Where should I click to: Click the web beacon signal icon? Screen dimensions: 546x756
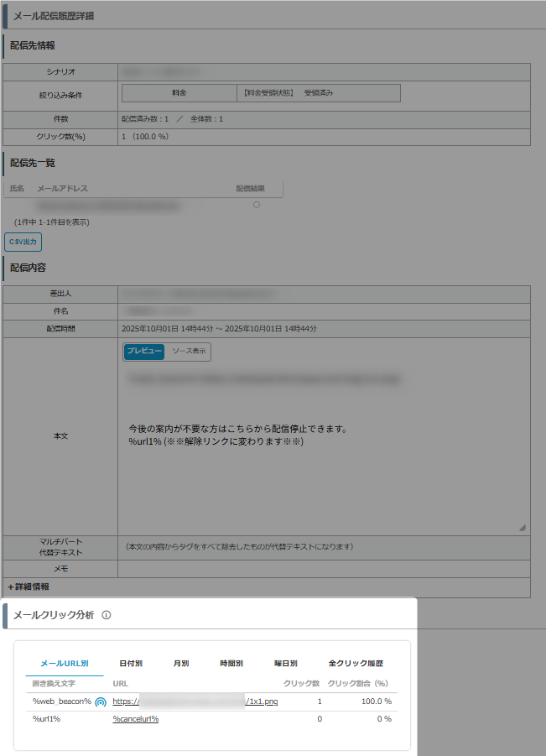tap(101, 701)
